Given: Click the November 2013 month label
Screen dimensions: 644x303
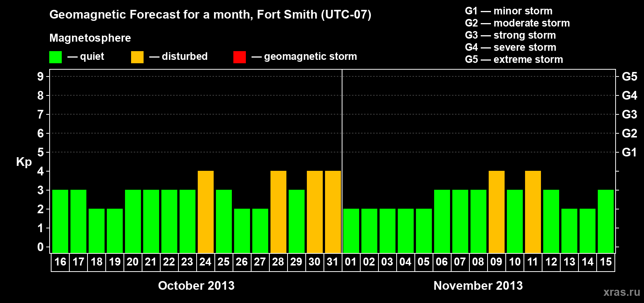Looking at the screenshot, I should (478, 286).
